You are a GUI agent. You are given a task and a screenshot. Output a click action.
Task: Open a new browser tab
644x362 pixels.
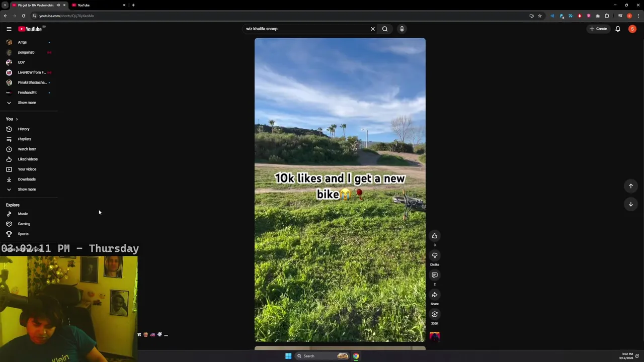point(133,5)
